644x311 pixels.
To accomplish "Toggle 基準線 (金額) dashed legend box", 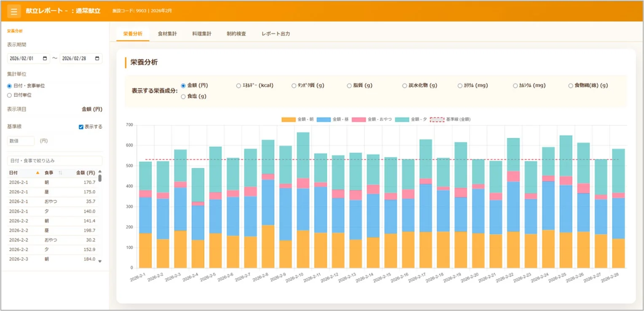I will coord(437,120).
